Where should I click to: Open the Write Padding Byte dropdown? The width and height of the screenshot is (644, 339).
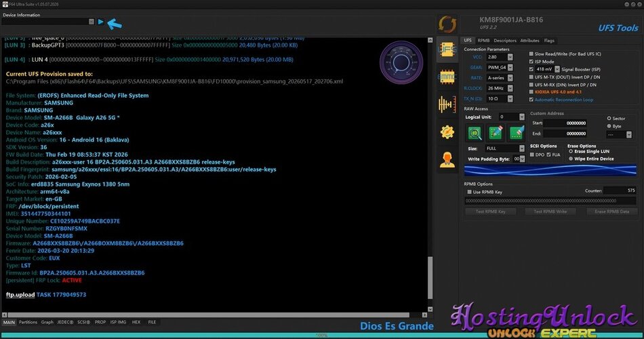(523, 159)
